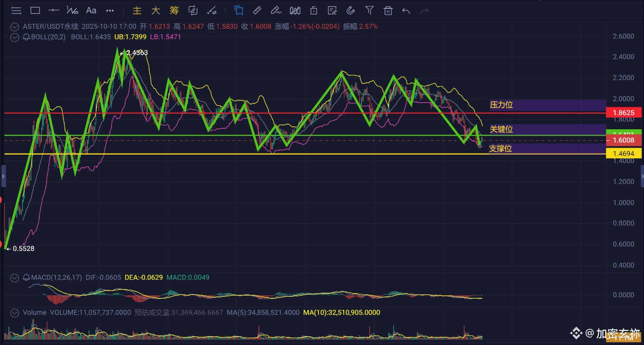This screenshot has width=644, height=345.
Task: Select the rectangle drawing tool
Action: click(x=35, y=10)
